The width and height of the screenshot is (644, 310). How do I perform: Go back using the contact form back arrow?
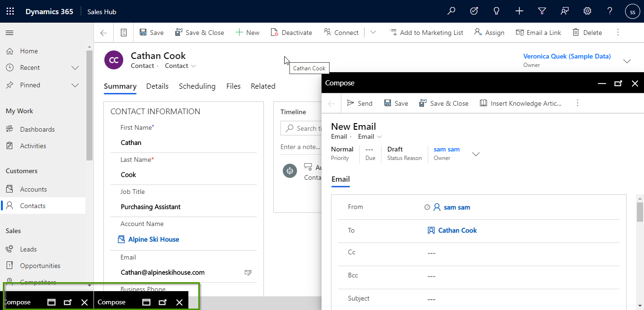104,33
